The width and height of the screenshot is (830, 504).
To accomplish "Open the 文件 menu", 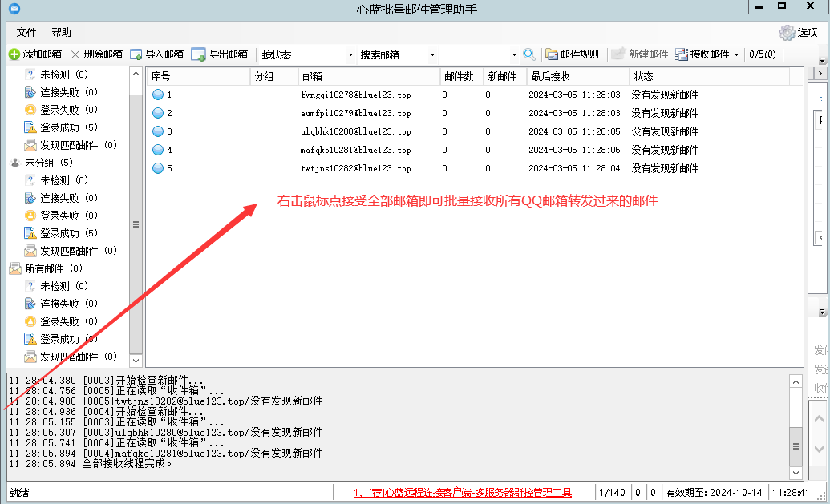I will pos(26,33).
